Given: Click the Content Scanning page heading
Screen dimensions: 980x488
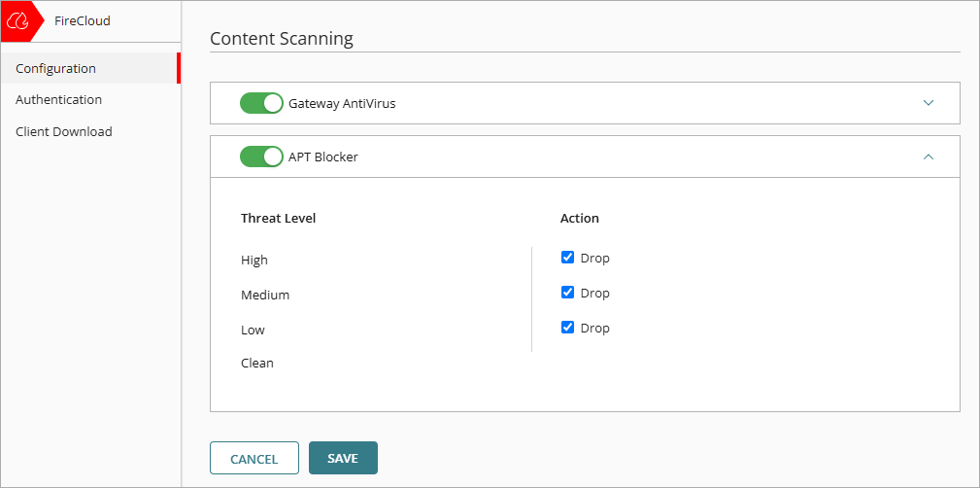Looking at the screenshot, I should point(282,39).
